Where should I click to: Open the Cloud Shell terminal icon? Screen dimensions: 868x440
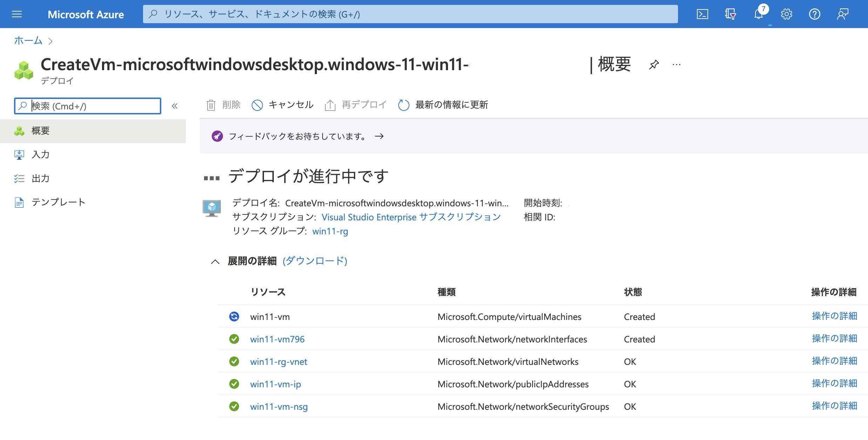click(x=702, y=14)
